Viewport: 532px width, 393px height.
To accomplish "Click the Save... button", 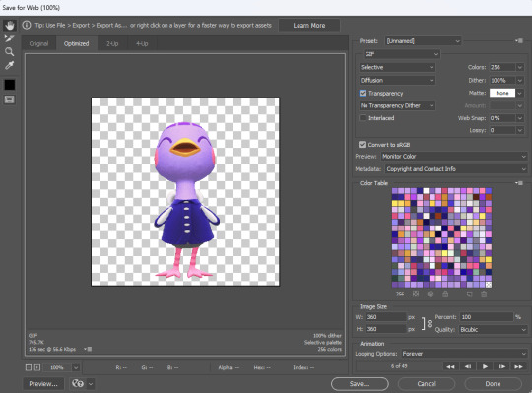I will [x=360, y=384].
